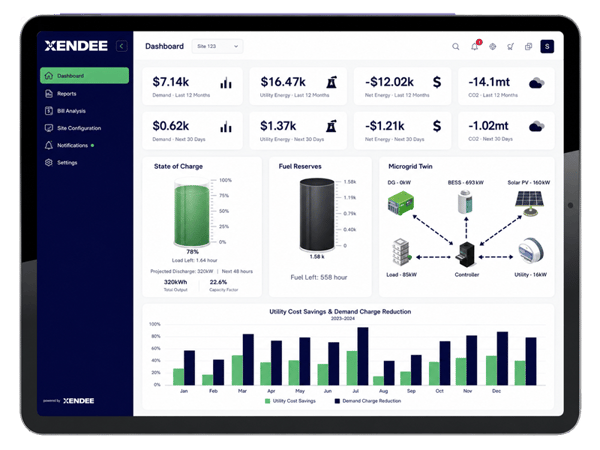Click the black Fuel Reserves tank
Image resolution: width=600 pixels, height=450 pixels.
coord(317,214)
